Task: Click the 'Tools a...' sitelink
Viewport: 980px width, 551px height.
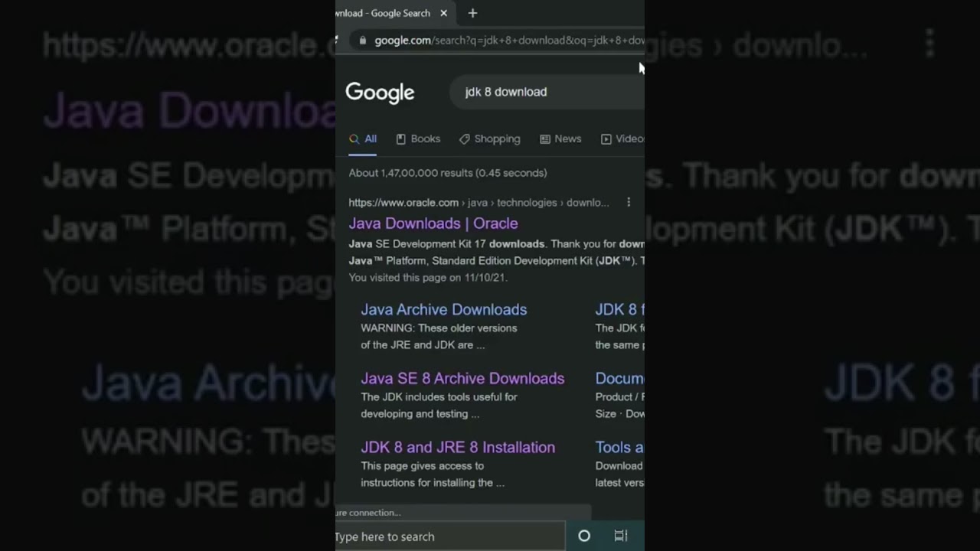Action: [x=620, y=447]
